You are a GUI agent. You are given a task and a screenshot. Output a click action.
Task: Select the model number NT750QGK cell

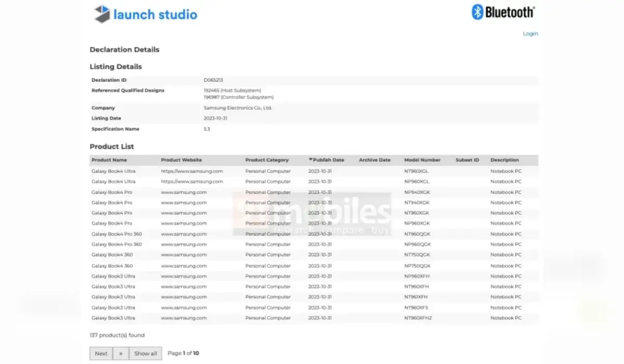coord(417,255)
